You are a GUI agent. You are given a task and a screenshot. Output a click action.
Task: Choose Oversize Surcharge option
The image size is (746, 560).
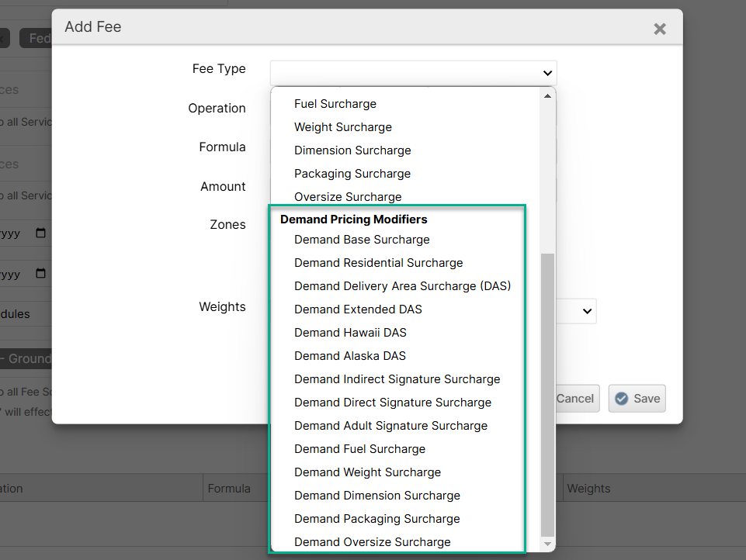[348, 197]
